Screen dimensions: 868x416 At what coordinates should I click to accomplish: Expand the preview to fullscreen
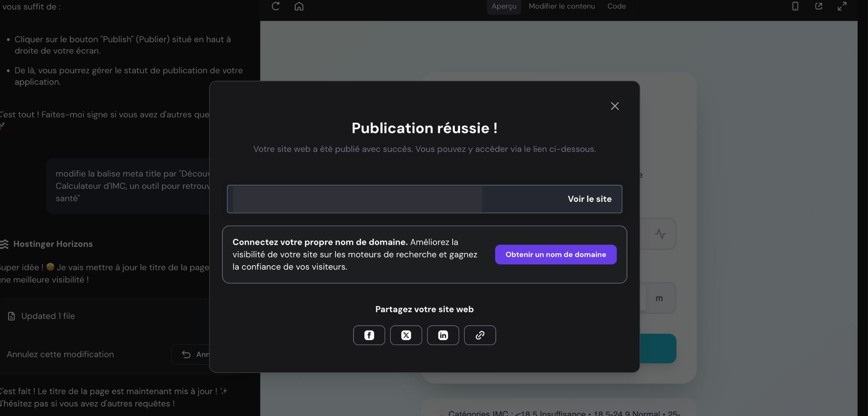(x=842, y=6)
